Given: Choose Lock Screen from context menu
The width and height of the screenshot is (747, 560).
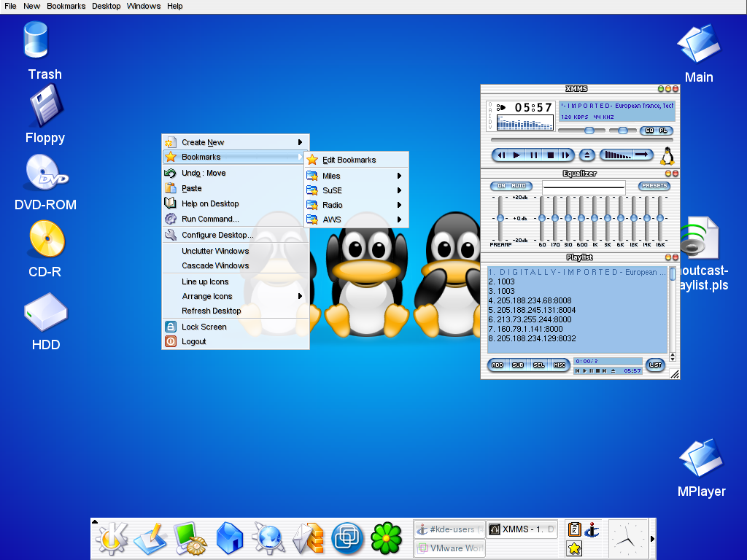Looking at the screenshot, I should pyautogui.click(x=236, y=327).
